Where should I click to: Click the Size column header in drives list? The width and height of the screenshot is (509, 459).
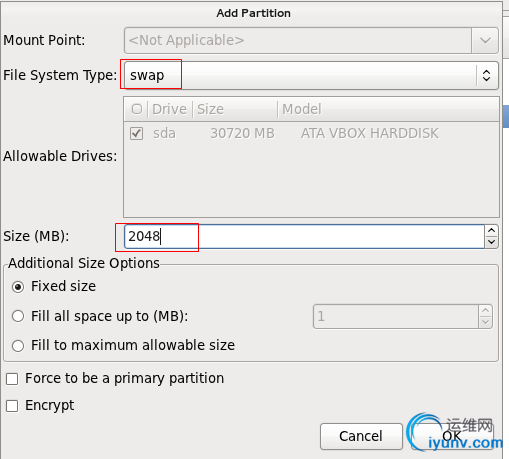(x=235, y=109)
